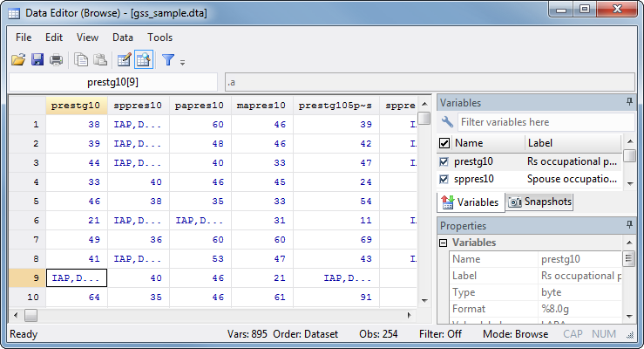Click the Open file folder icon
Viewport: 644px width, 349px height.
[18, 60]
